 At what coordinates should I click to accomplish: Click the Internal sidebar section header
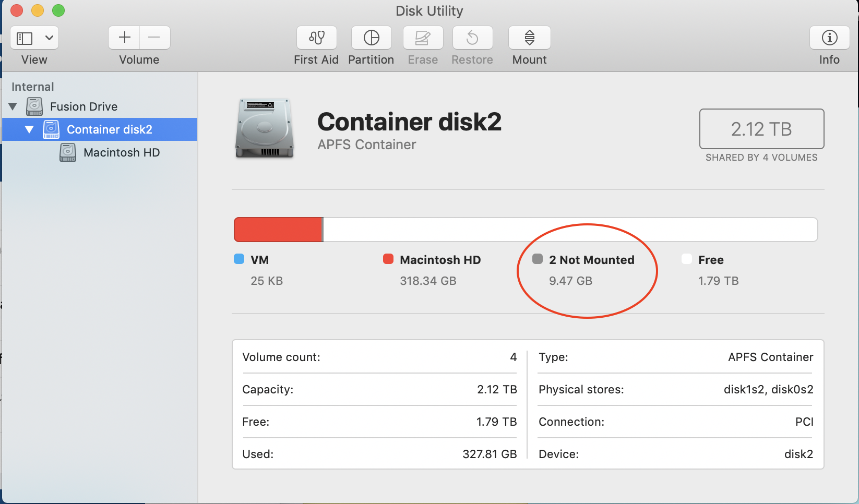point(33,87)
